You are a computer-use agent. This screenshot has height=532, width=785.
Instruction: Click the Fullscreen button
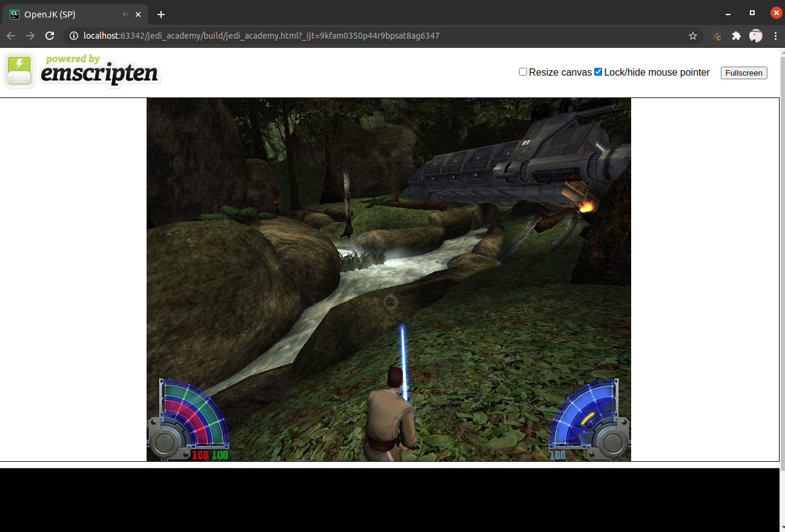point(744,73)
